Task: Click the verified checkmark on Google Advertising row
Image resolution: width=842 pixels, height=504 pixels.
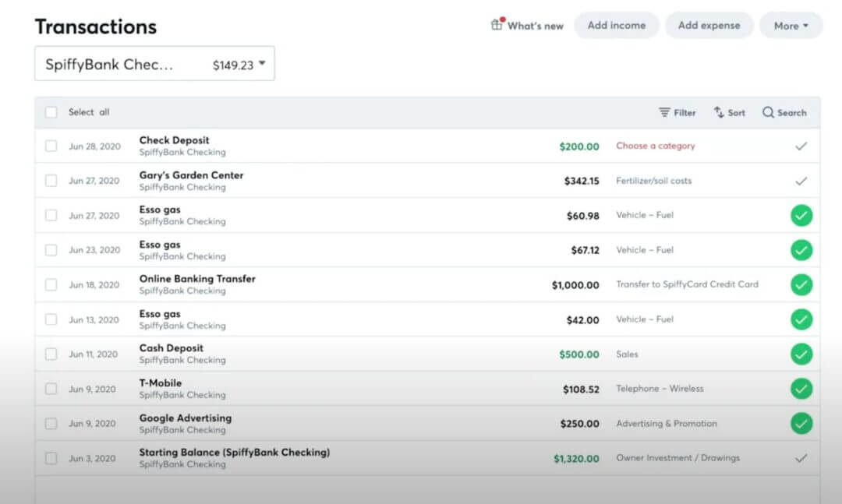Action: tap(801, 424)
